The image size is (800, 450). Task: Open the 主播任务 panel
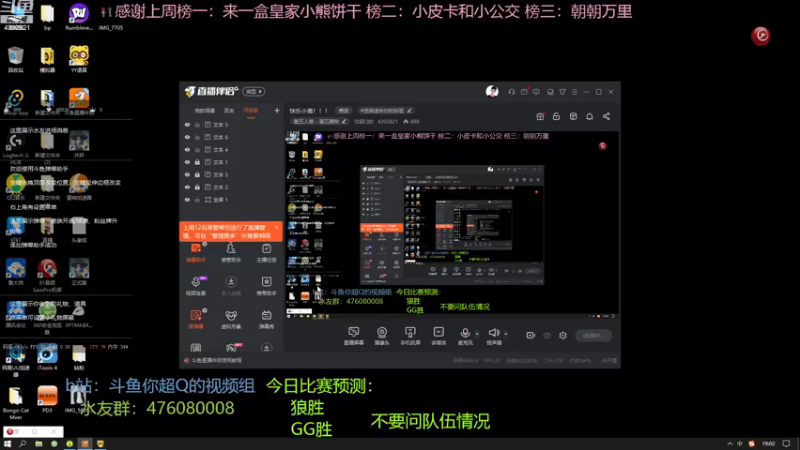pyautogui.click(x=266, y=253)
